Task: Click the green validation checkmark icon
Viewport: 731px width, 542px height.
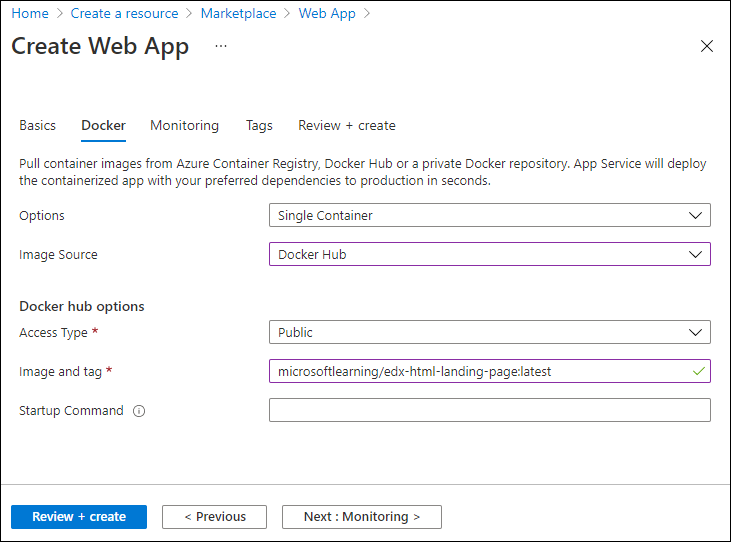Action: coord(698,371)
